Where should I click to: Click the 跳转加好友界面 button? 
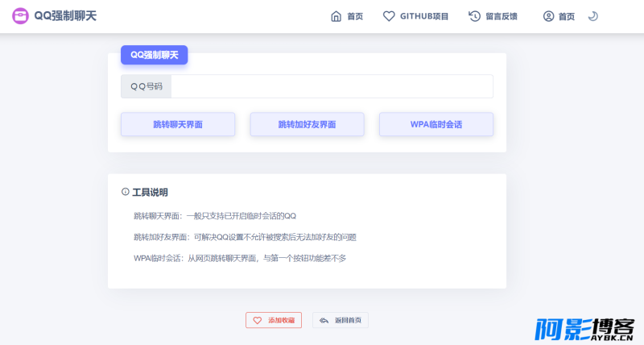coord(308,124)
